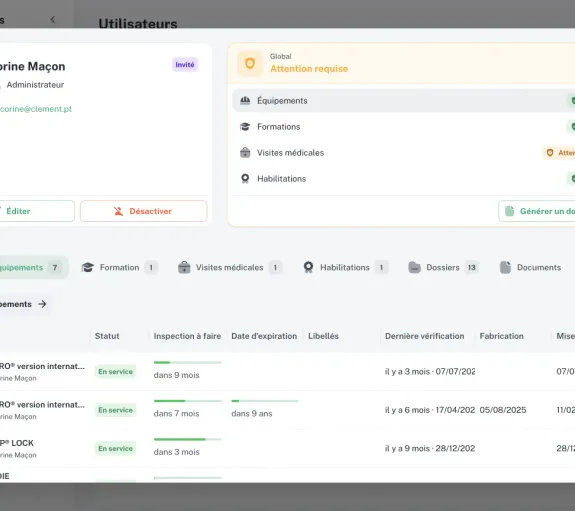Click the Invité status badge
Viewport: 575px width, 511px height.
click(x=185, y=65)
